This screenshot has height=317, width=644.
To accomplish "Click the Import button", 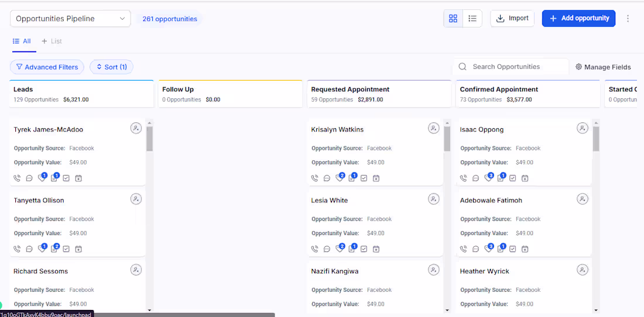I will (x=512, y=19).
